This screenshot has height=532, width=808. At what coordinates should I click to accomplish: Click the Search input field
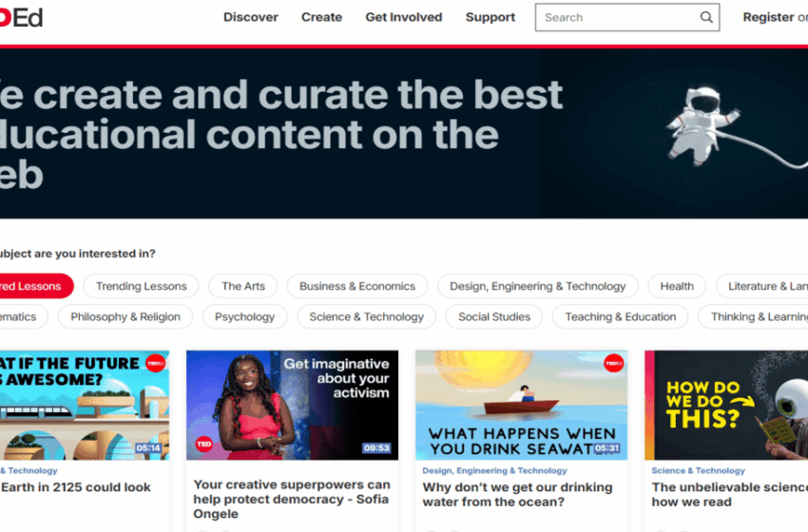627,17
